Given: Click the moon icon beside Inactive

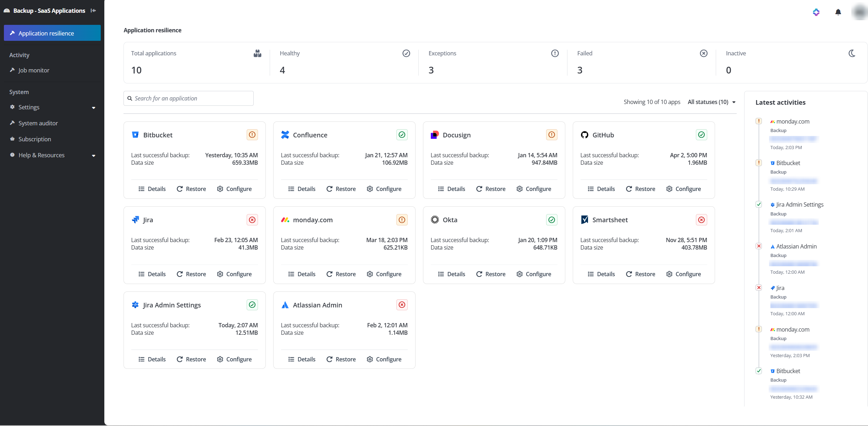Looking at the screenshot, I should (x=852, y=53).
